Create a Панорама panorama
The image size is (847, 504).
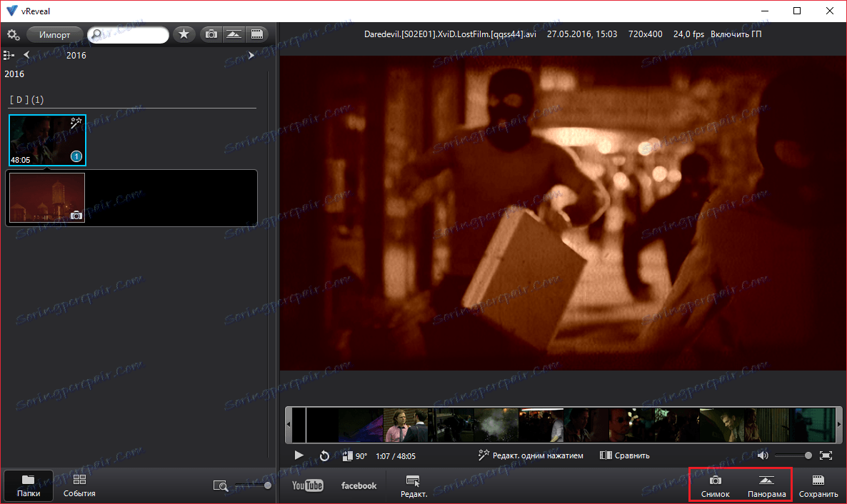pyautogui.click(x=766, y=486)
